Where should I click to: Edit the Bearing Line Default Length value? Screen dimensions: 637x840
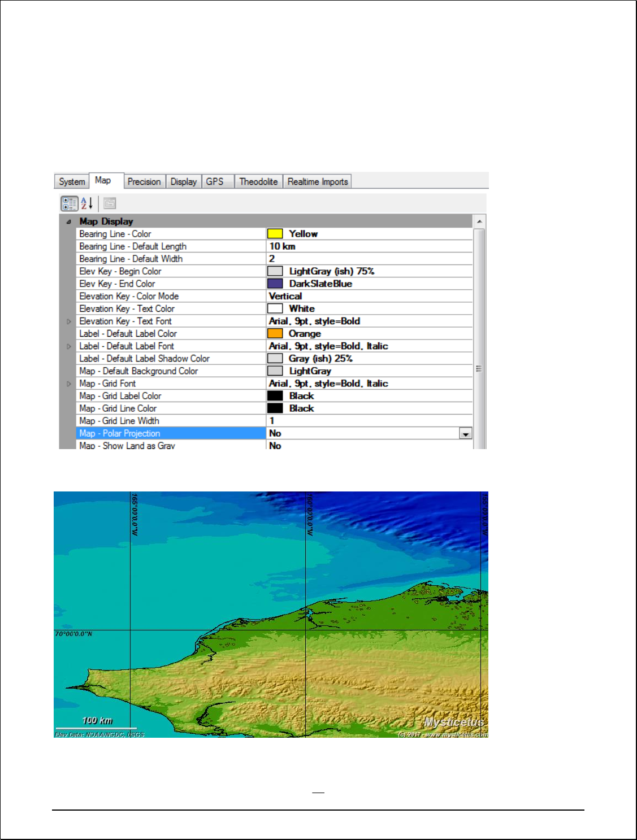tap(367, 246)
